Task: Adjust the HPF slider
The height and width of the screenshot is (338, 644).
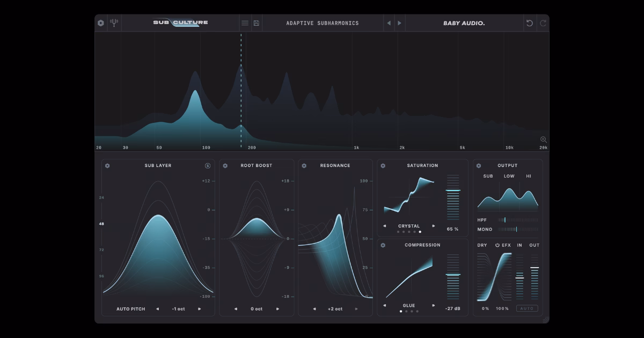Action: click(x=518, y=220)
